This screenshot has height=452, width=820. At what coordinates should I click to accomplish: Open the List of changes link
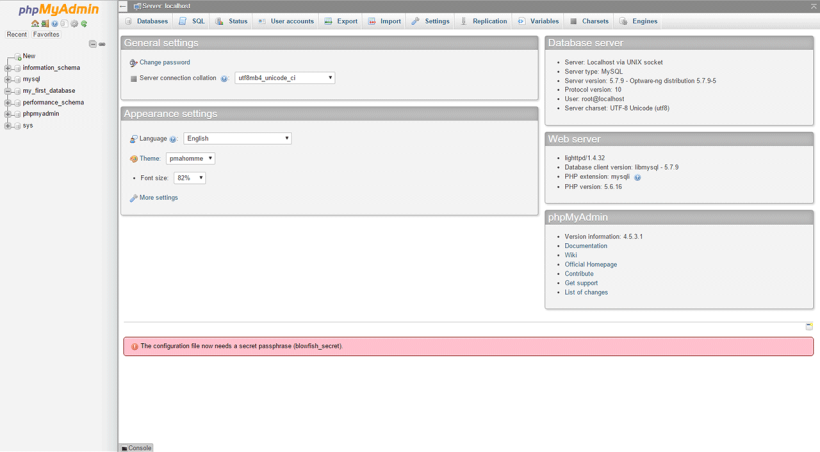coord(586,292)
